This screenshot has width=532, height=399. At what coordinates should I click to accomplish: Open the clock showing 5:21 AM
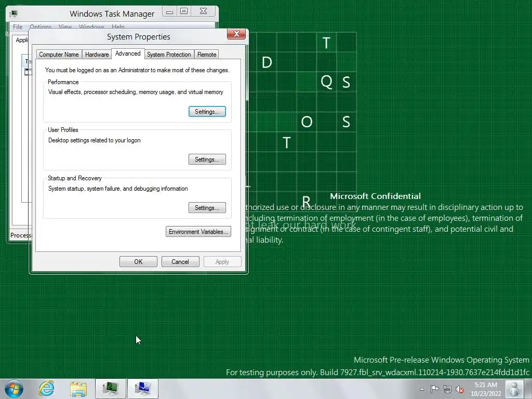(x=486, y=385)
